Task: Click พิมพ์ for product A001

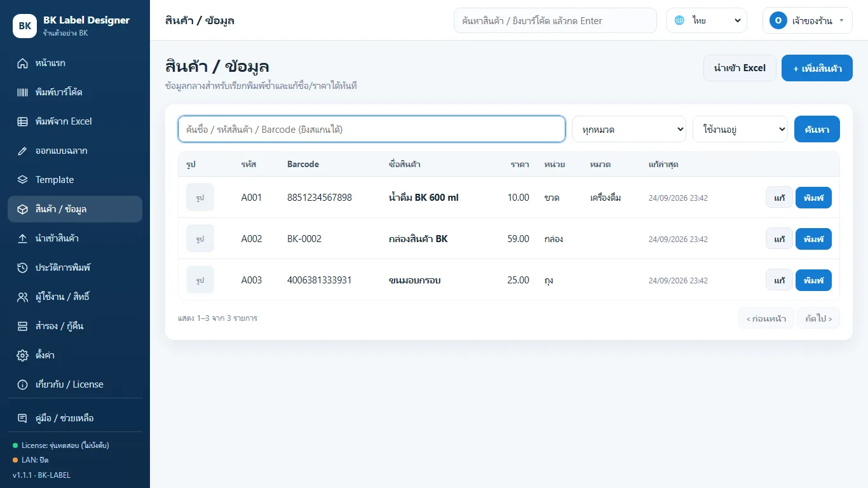Action: (813, 198)
